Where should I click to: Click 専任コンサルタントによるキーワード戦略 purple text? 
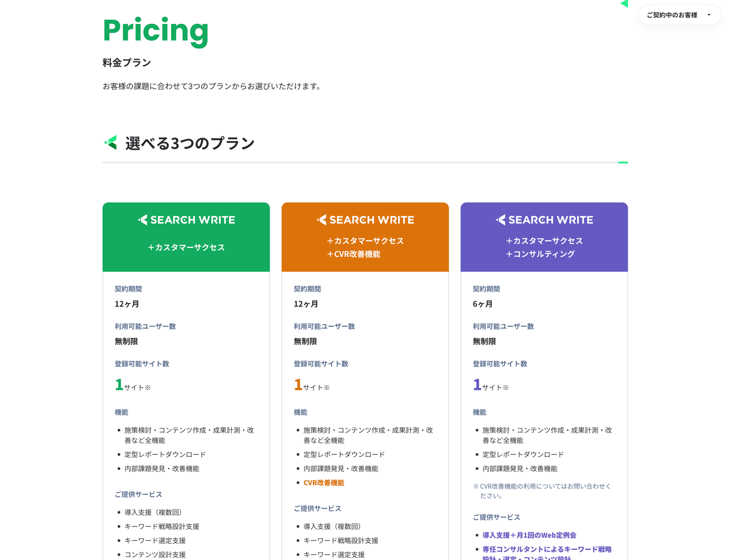click(547, 549)
